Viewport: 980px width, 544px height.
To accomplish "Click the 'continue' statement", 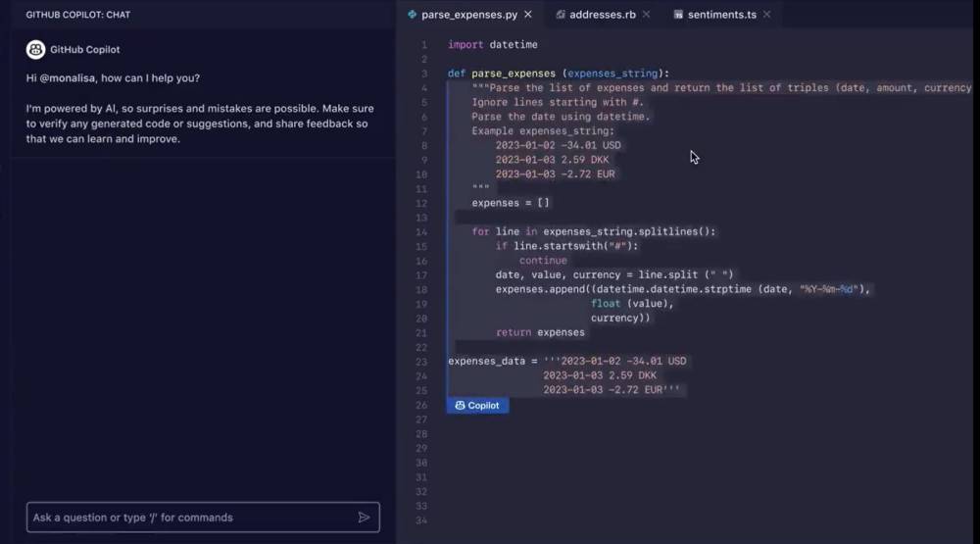I will click(543, 261).
